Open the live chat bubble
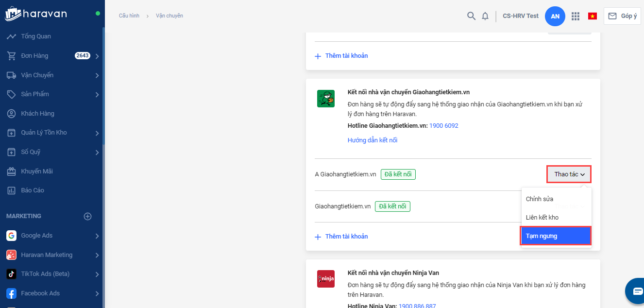This screenshot has height=308, width=644. point(637,291)
